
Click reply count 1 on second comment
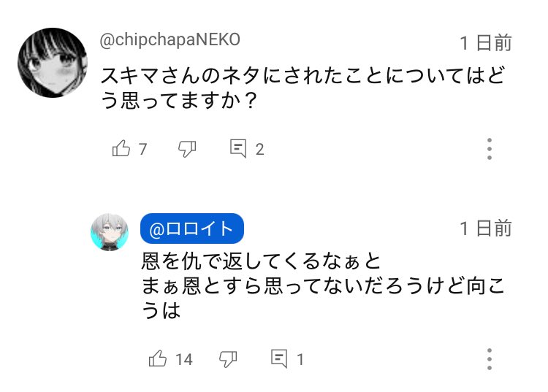pos(300,360)
